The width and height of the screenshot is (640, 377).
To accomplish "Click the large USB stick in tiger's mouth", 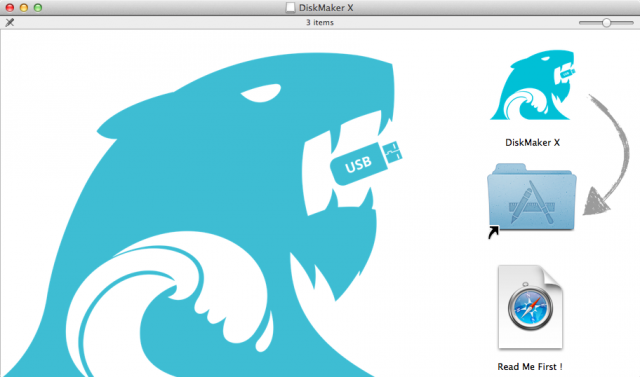I will pyautogui.click(x=366, y=162).
